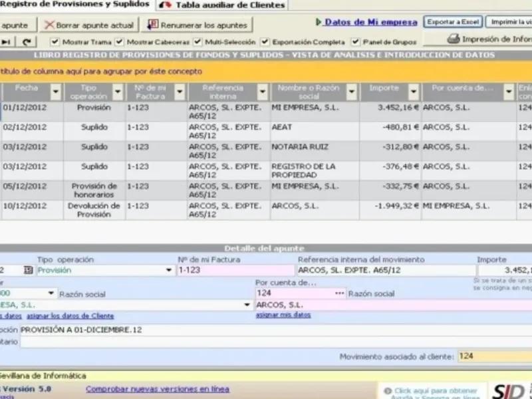
Task: Click the Nº de mi Factura input field
Action: pyautogui.click(x=235, y=271)
